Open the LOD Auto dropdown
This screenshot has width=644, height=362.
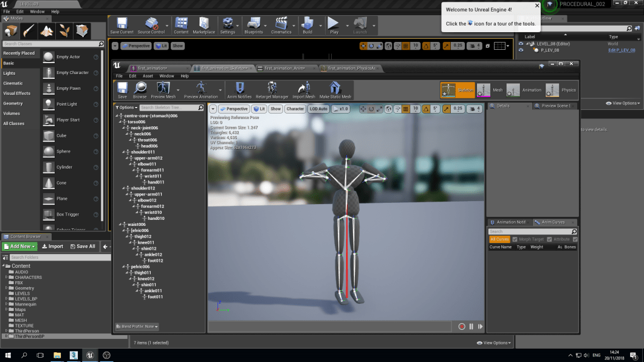[x=318, y=109]
